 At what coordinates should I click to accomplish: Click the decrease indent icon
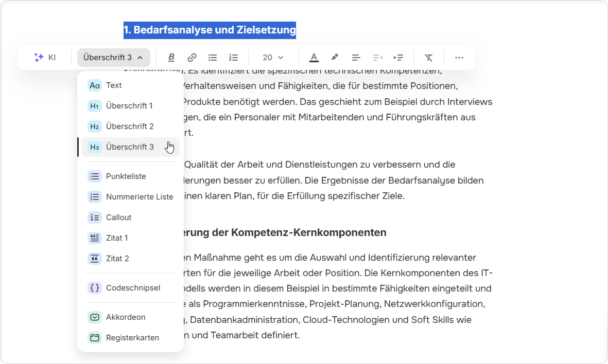[x=377, y=58]
